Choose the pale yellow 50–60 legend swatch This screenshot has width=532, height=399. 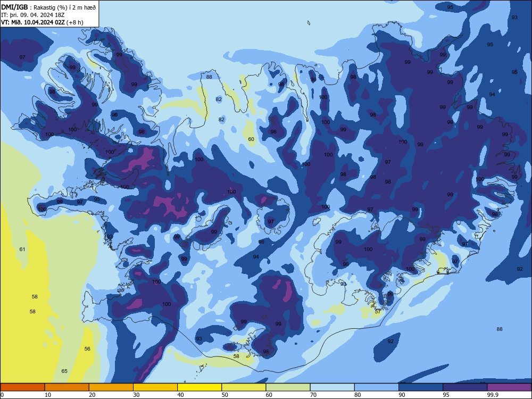(x=244, y=387)
